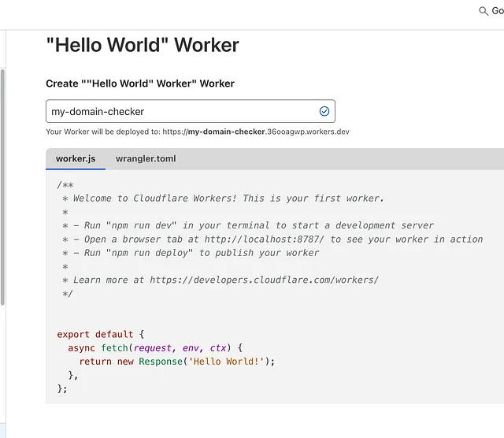Click the blue validation checkmark icon
This screenshot has height=438, width=504.
pos(324,111)
